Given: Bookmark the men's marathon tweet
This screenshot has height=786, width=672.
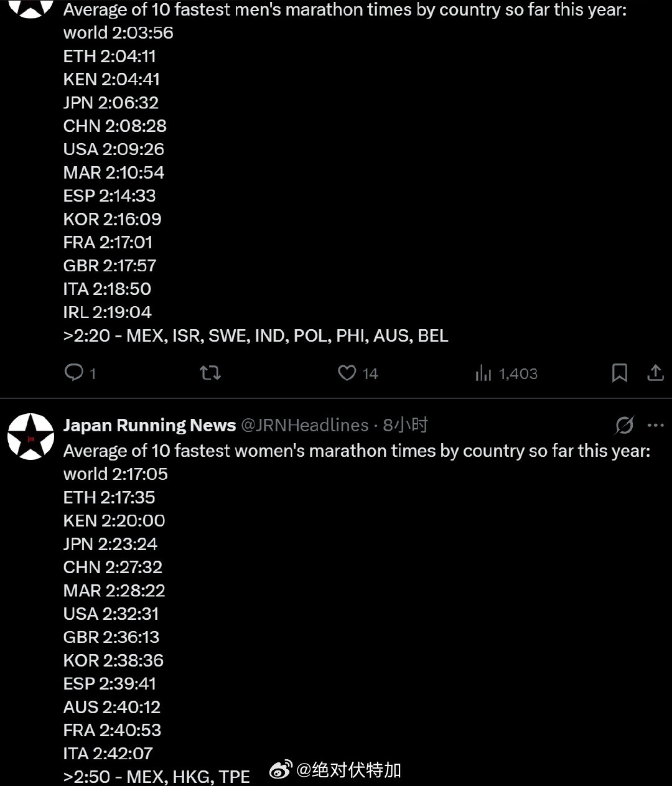Looking at the screenshot, I should 620,373.
